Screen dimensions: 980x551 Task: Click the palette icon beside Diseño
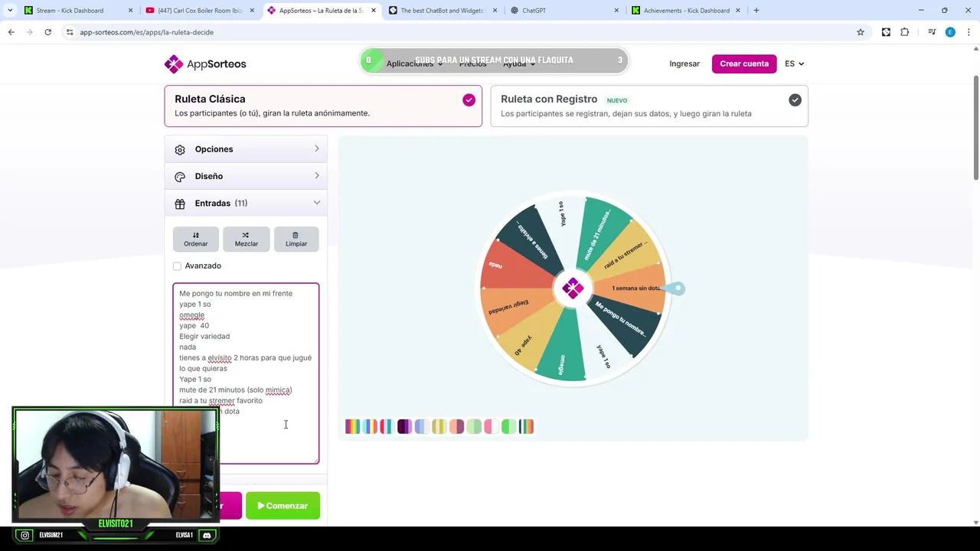click(180, 177)
